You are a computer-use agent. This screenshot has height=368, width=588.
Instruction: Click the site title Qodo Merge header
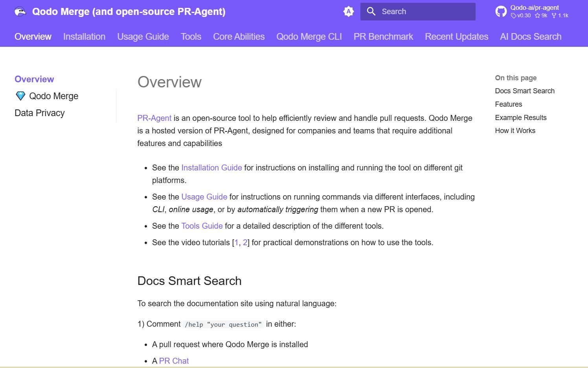coord(129,11)
